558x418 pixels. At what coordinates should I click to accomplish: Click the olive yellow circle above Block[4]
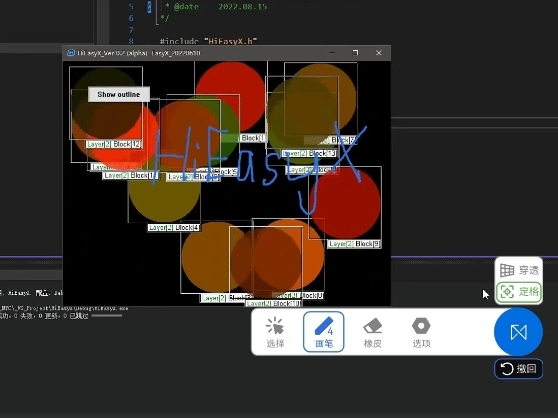(164, 197)
